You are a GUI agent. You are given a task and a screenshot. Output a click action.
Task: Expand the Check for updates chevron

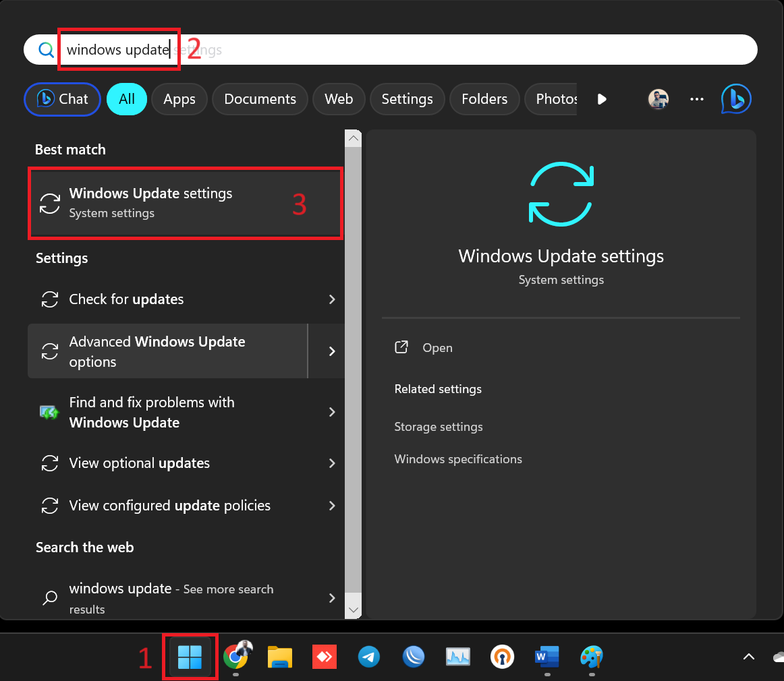click(332, 299)
